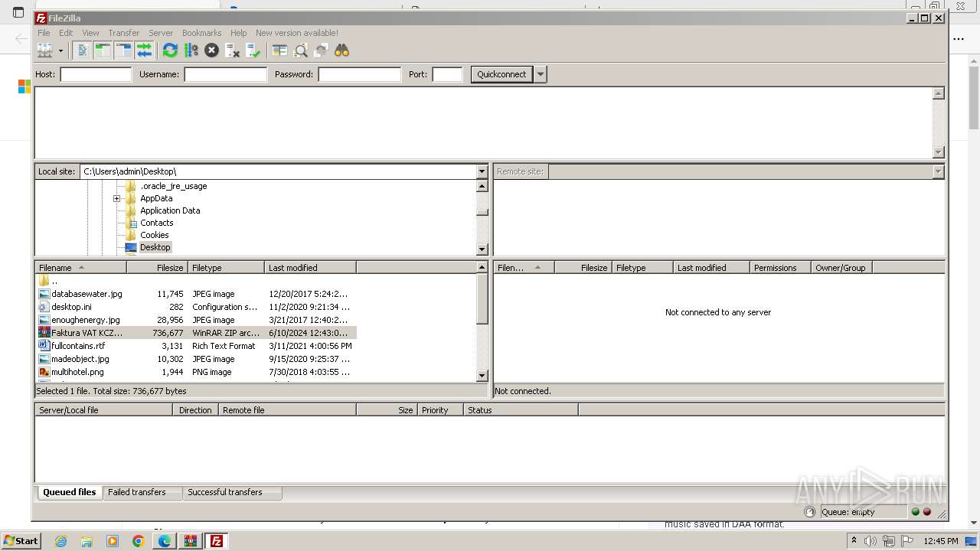The width and height of the screenshot is (980, 551).
Task: Toggle the transfer queue display
Action: [144, 51]
